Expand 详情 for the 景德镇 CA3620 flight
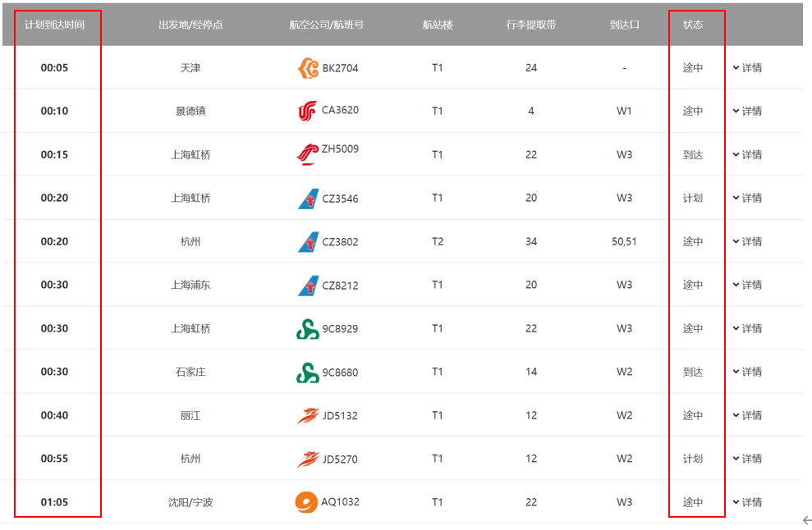This screenshot has height=530, width=812. pyautogui.click(x=747, y=111)
